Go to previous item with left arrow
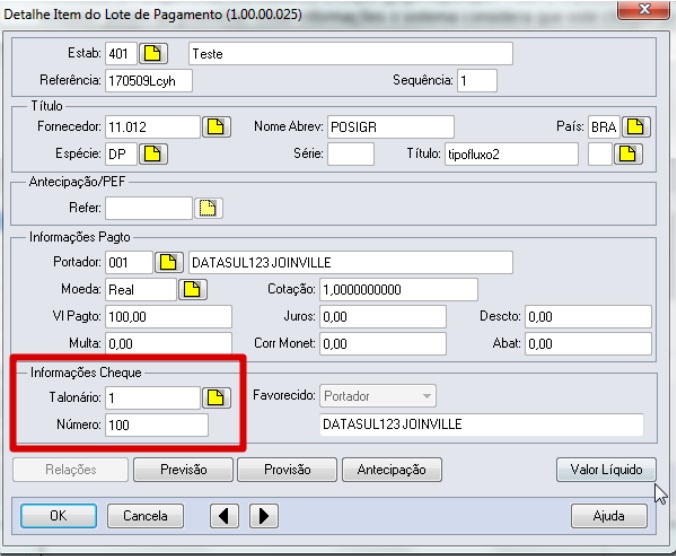Viewport: 676px width, 556px height. (224, 516)
